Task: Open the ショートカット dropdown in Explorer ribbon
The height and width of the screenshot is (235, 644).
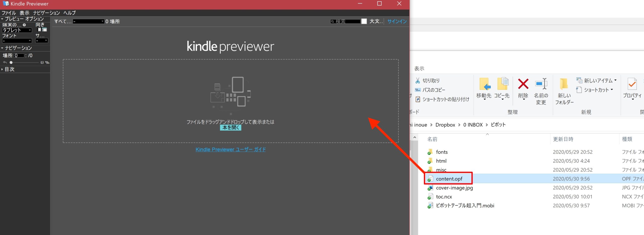Action: pos(595,90)
